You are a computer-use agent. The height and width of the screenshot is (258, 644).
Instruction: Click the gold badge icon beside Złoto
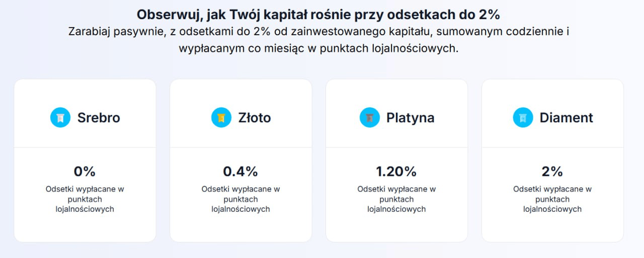click(x=221, y=117)
